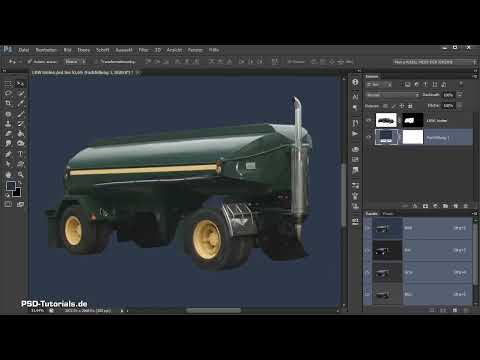Select the Lasso tool
This screenshot has height=360, width=480.
pos(8,94)
